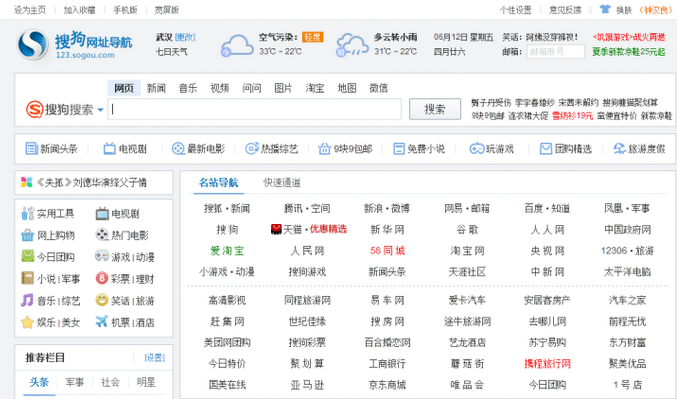
Task: Open the 《失孤》刘德华演绎父子情 headline
Action: (x=92, y=183)
